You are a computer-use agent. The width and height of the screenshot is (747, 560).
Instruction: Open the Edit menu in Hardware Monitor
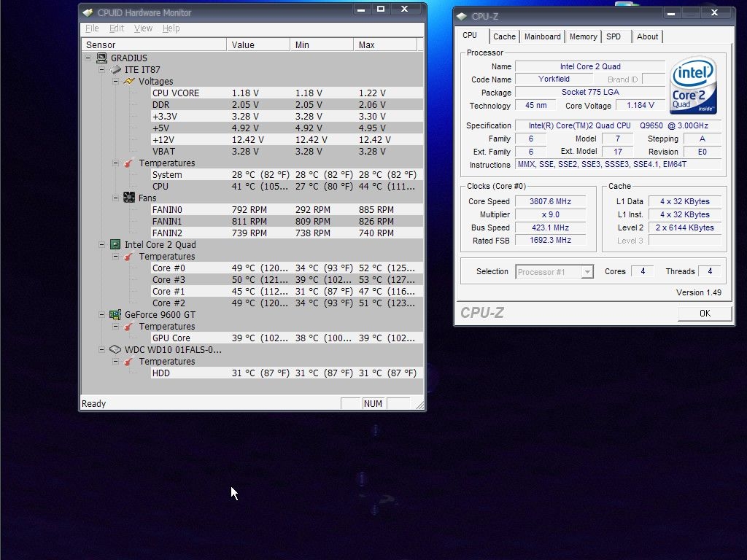point(117,28)
